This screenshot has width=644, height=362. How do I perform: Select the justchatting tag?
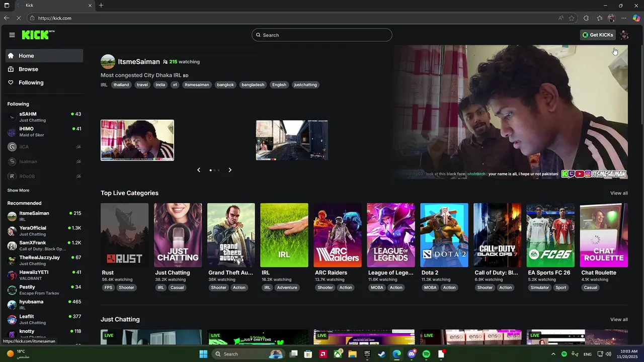pos(305,84)
